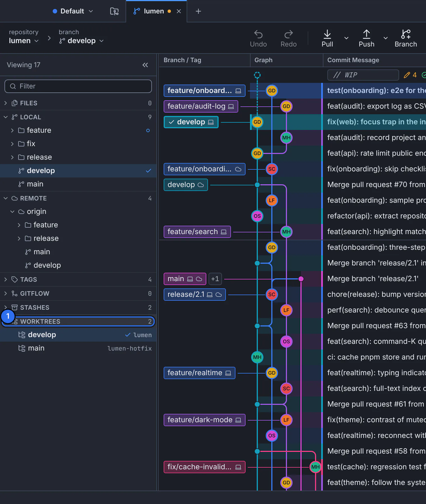Open the repository browser folder icon
This screenshot has width=426, height=504.
(114, 11)
